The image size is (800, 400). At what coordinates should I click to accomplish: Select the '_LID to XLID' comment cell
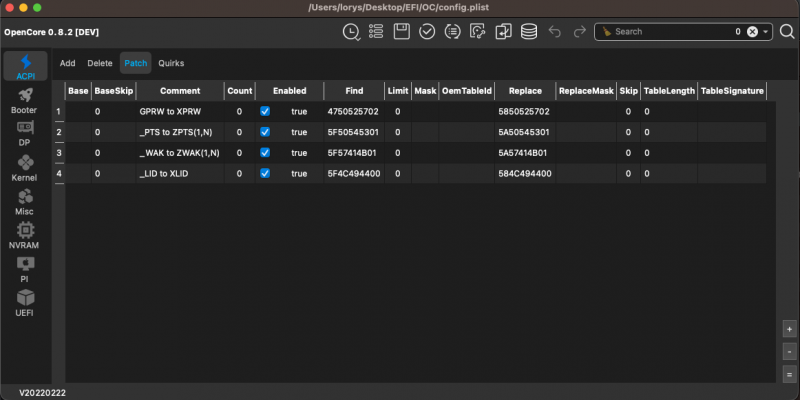point(180,173)
